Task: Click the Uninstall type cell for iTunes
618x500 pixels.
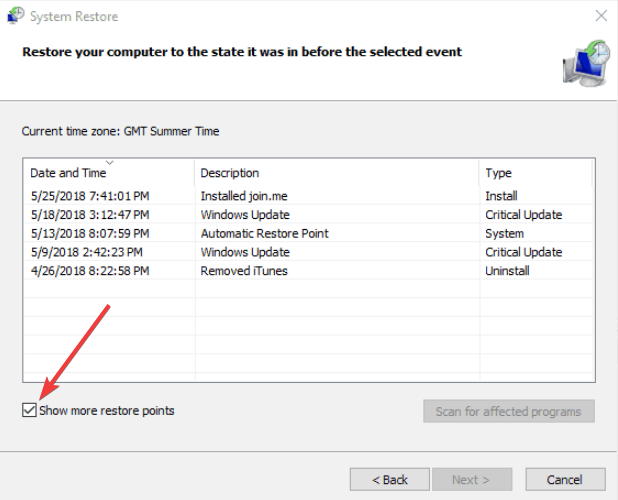Action: 507,271
